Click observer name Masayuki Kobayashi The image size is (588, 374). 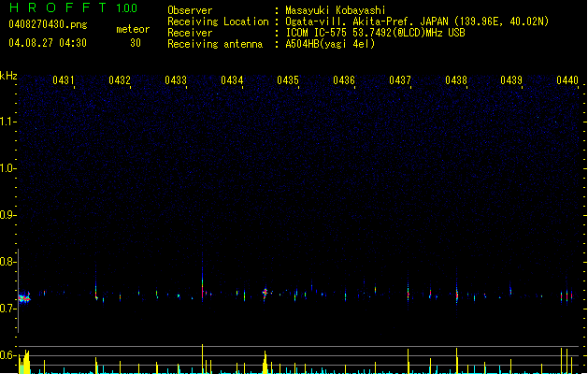(336, 10)
